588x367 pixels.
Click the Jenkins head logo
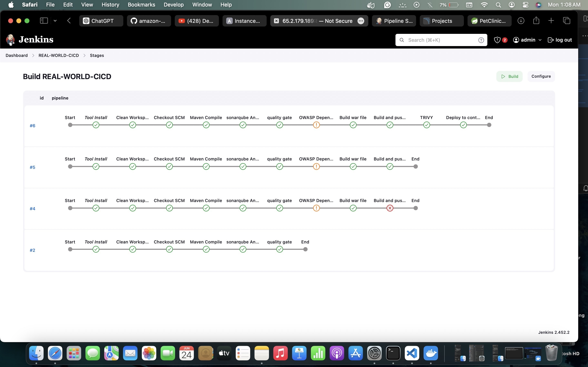(10, 39)
